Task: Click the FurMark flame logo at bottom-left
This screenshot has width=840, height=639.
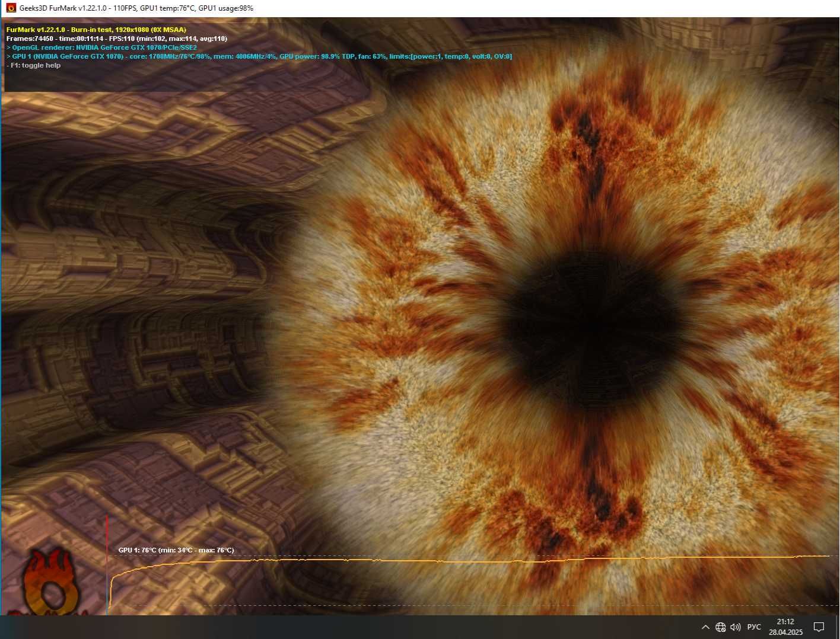Action: pos(51,582)
